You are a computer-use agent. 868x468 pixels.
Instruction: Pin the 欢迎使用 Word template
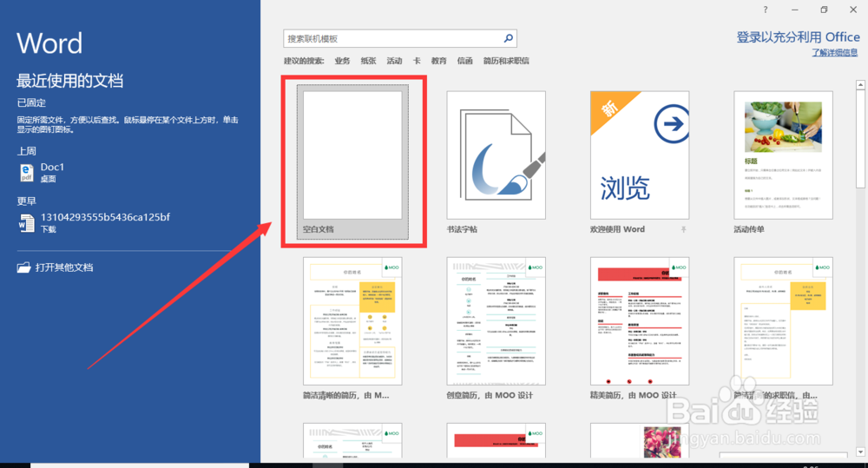(684, 229)
